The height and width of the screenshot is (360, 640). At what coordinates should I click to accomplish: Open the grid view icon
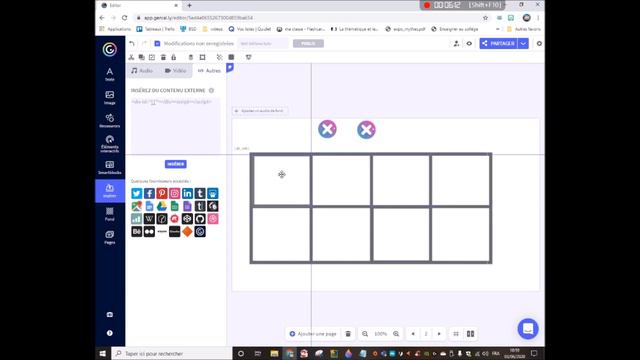pos(456,334)
